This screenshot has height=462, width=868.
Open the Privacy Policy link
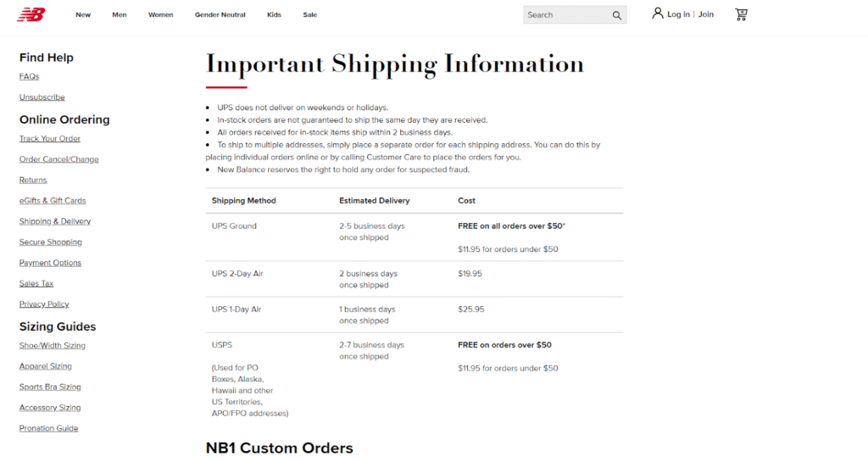(x=44, y=303)
